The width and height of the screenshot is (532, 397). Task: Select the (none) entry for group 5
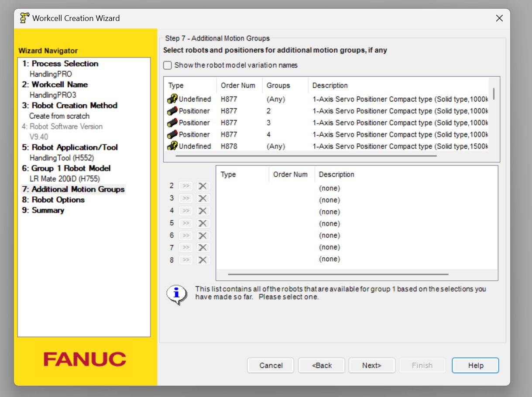[329, 224]
